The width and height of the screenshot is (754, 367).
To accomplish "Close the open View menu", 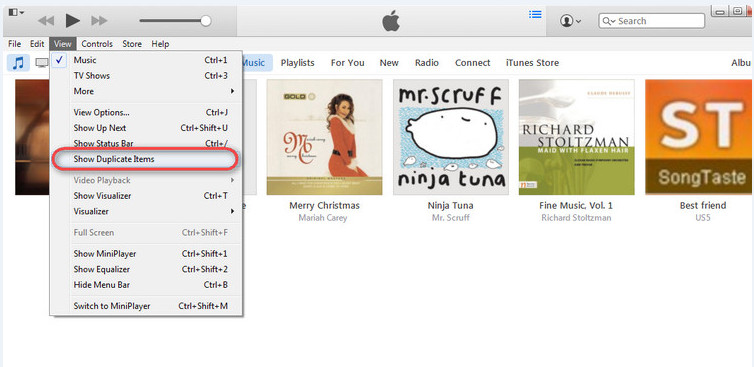I will pos(63,44).
